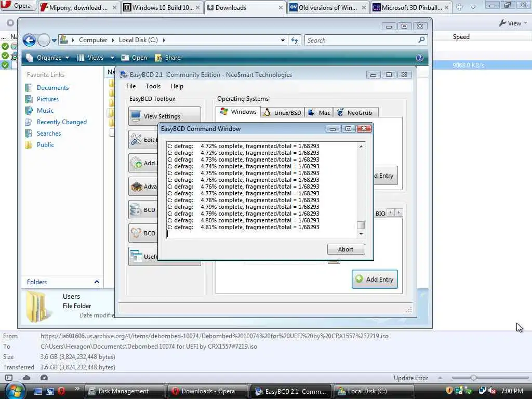Screen dimensions: 532x399
Task: Open the address bar history dropdown
Action: [x=283, y=40]
